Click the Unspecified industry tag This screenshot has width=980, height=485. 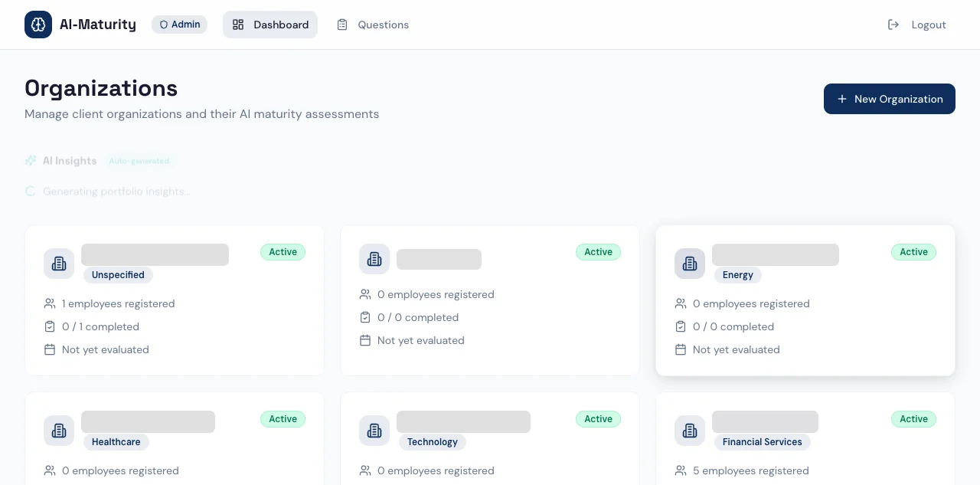pyautogui.click(x=119, y=275)
